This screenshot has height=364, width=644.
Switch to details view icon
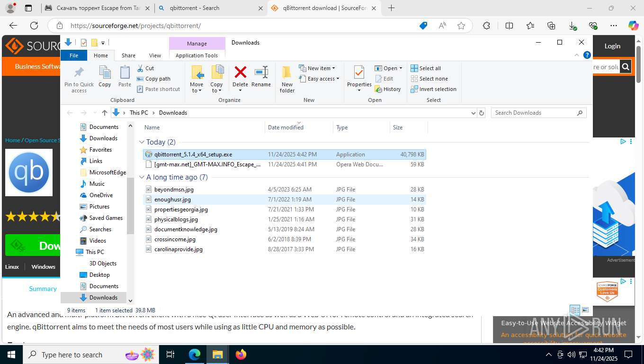click(x=575, y=310)
